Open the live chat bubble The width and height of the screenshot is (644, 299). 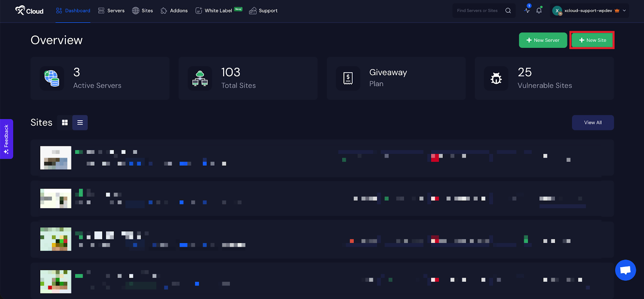625,270
